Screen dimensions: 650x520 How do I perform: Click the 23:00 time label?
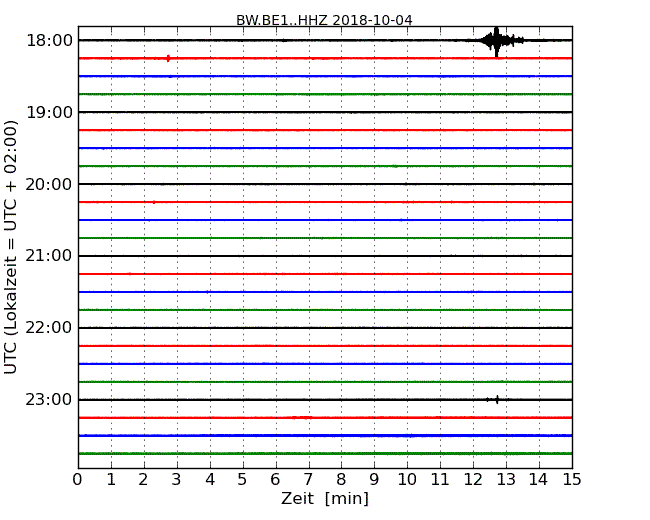click(49, 399)
